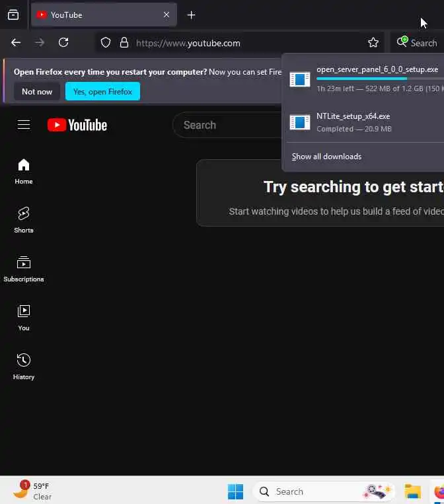Open tracking protection shield icon

(x=106, y=42)
